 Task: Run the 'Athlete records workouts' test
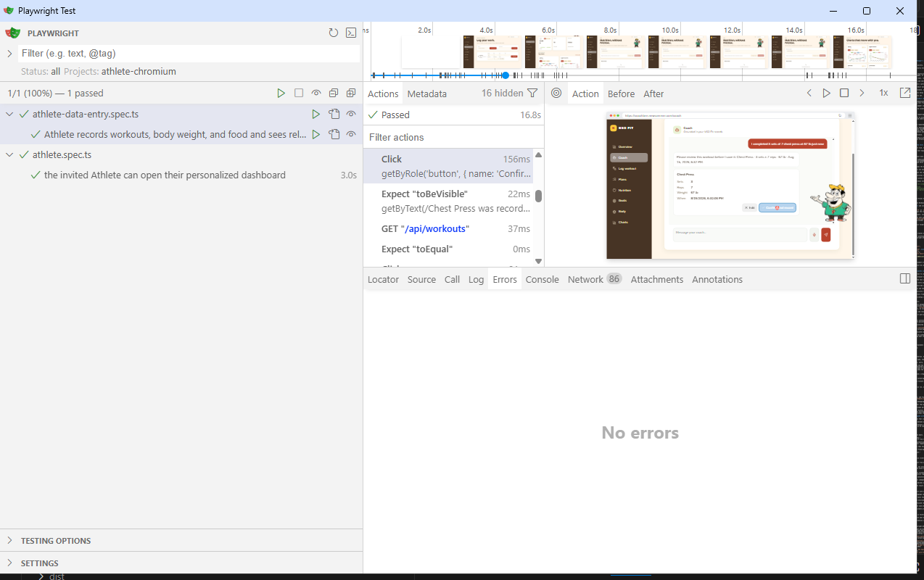(316, 134)
